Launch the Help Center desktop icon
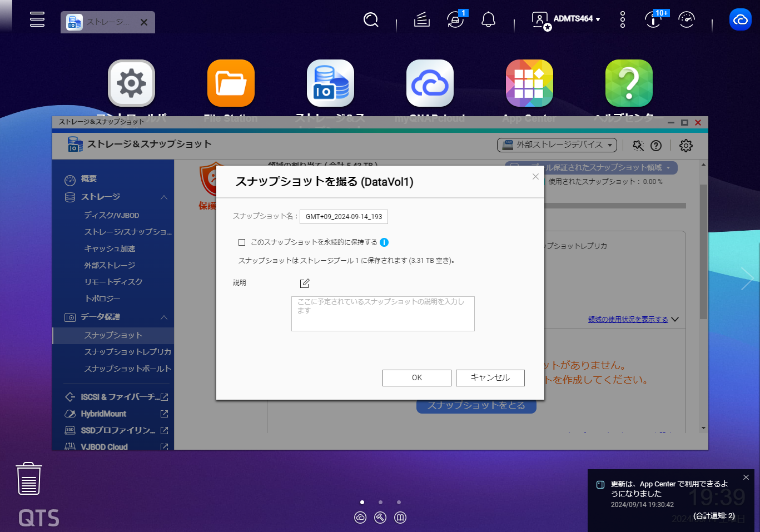The width and height of the screenshot is (760, 532). (x=629, y=83)
